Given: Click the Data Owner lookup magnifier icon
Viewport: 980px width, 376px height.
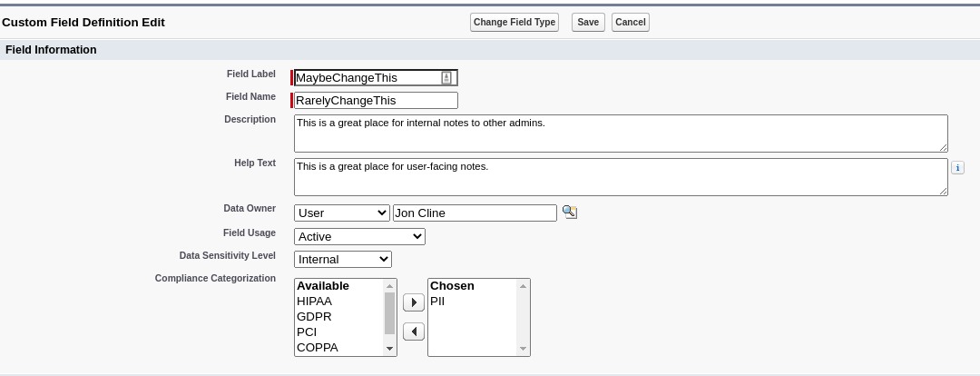Looking at the screenshot, I should click(x=569, y=213).
